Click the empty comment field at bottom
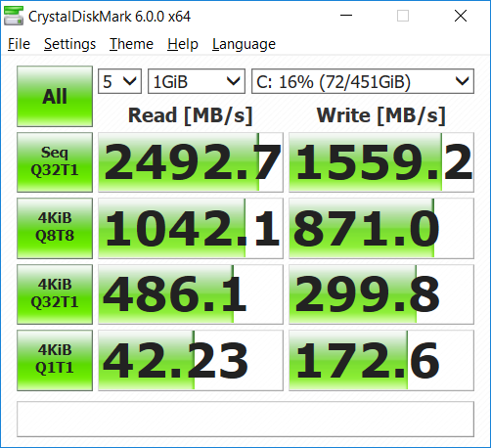The height and width of the screenshot is (448, 491). point(245,419)
